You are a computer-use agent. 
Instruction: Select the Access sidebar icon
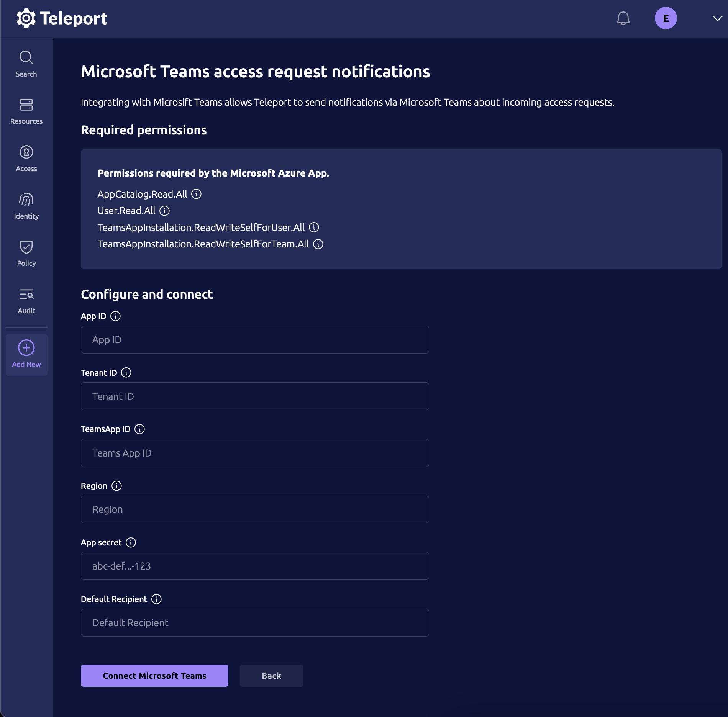[26, 153]
